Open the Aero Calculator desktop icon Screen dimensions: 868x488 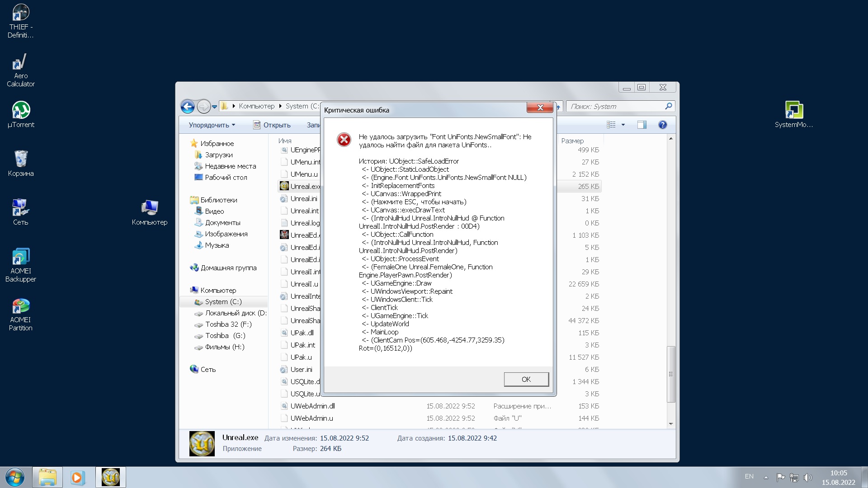point(21,62)
